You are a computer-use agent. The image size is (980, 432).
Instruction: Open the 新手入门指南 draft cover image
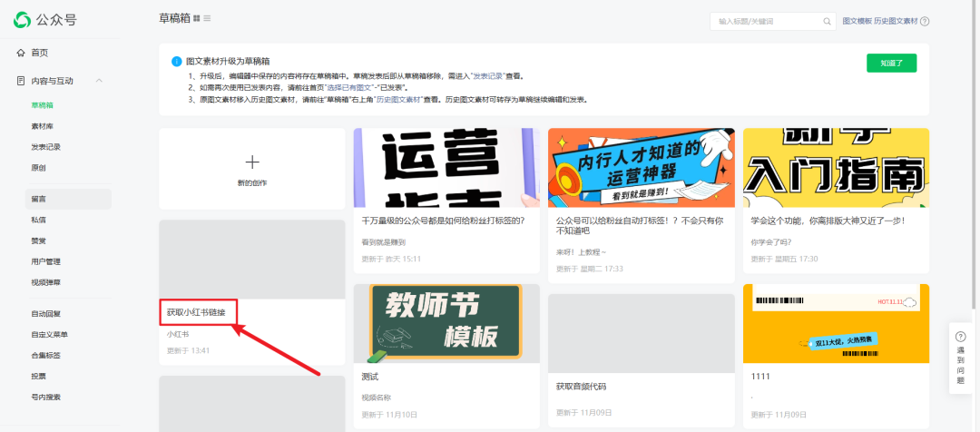pyautogui.click(x=836, y=167)
